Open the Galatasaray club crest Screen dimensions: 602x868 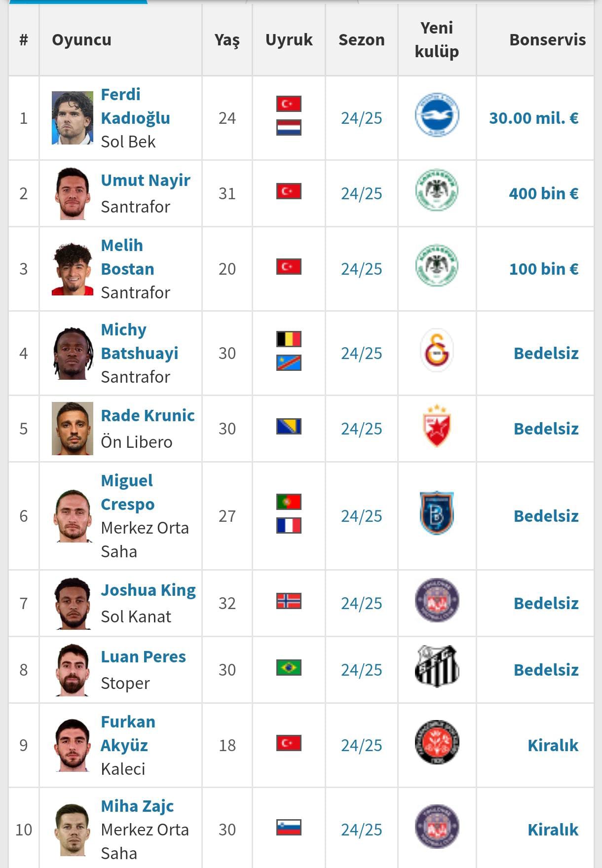437,350
